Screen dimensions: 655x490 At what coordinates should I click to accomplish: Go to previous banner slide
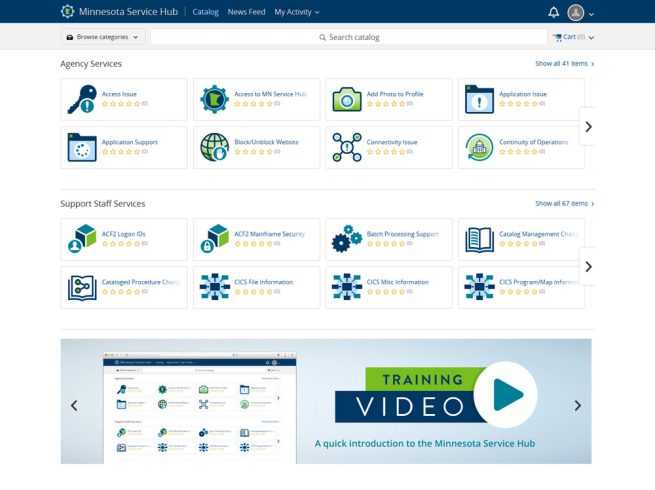(x=74, y=405)
